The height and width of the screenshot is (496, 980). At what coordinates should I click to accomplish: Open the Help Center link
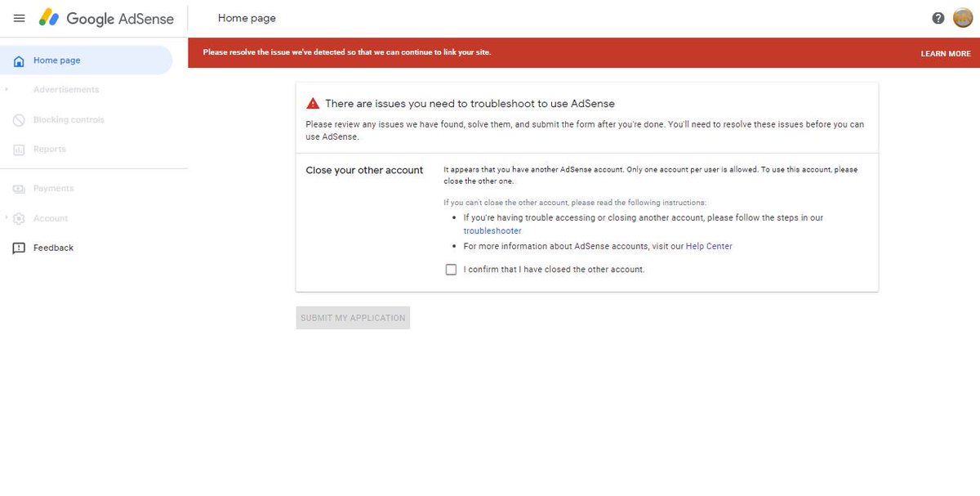[x=709, y=246]
